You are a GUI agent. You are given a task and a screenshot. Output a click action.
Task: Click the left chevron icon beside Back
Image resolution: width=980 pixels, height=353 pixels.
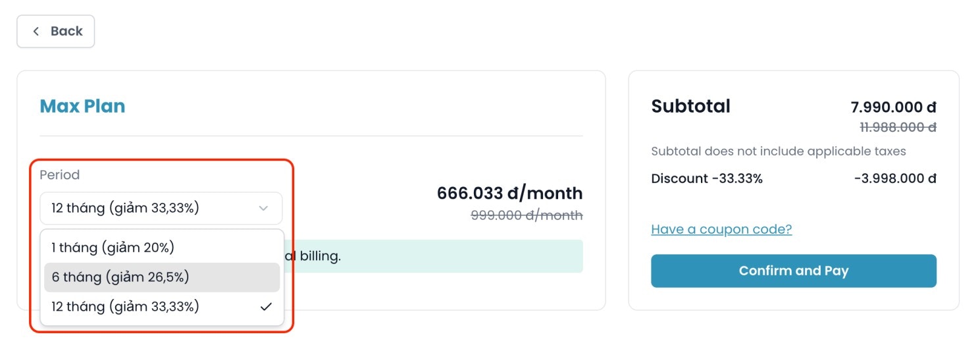[36, 32]
